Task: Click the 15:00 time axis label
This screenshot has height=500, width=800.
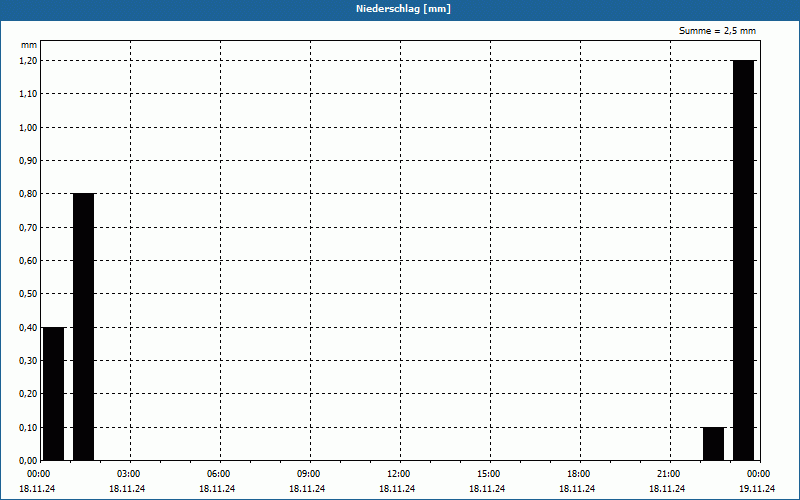Action: [x=488, y=474]
